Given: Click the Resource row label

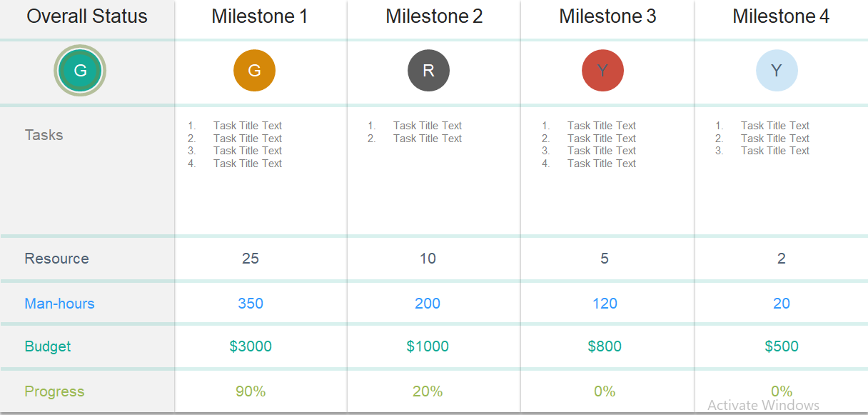Looking at the screenshot, I should tap(56, 259).
